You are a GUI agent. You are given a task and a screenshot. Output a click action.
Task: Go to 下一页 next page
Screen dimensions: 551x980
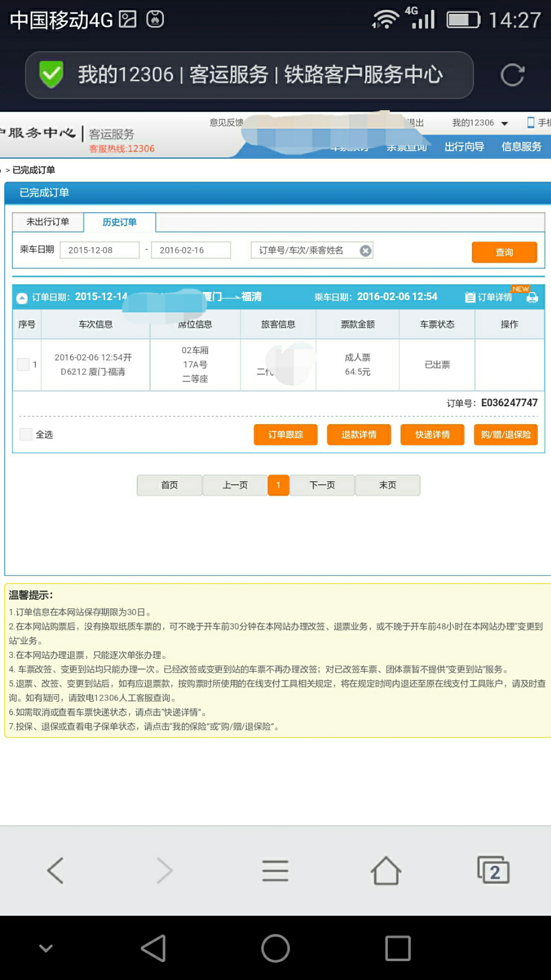[x=322, y=485]
